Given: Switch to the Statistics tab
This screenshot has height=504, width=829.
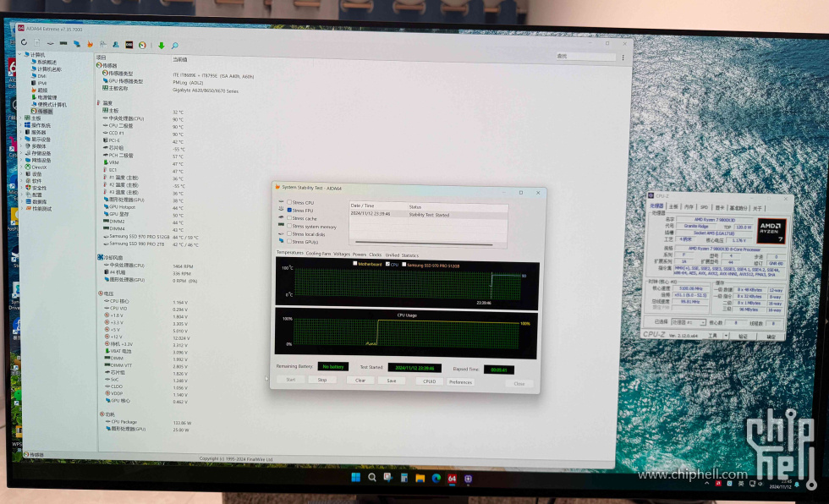Looking at the screenshot, I should pos(409,255).
